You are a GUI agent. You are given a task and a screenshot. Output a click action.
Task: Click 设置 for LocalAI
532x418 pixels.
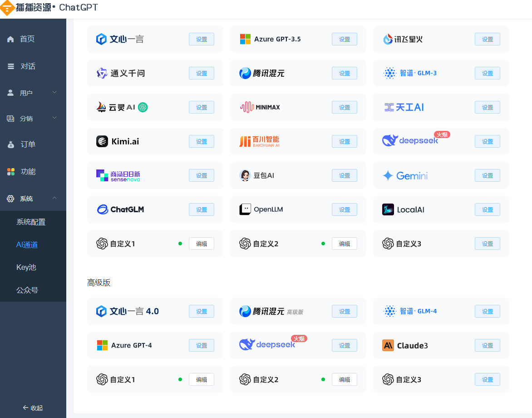click(x=488, y=209)
